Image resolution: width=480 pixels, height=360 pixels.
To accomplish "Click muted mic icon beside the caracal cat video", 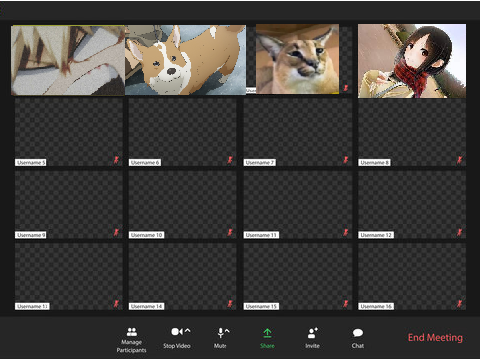I will [346, 88].
